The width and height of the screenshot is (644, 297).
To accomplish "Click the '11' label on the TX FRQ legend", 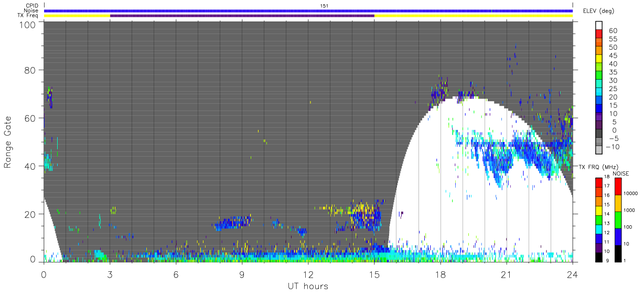I will tap(608, 241).
